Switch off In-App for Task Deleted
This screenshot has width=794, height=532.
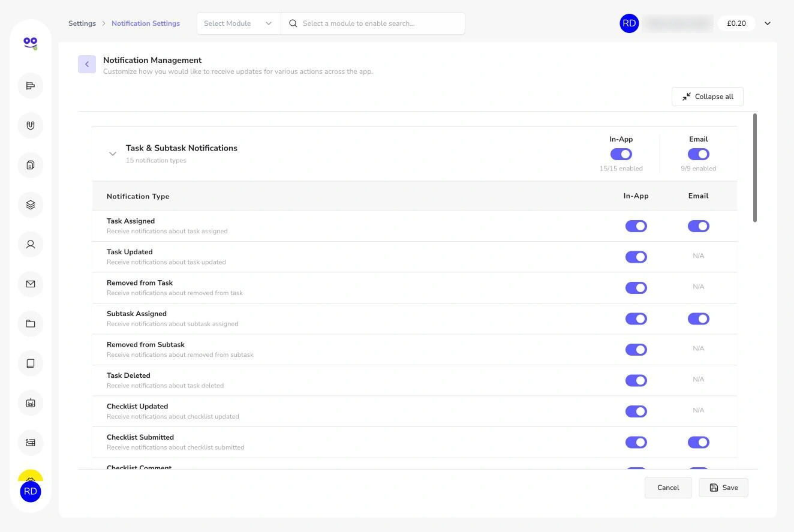pos(636,380)
